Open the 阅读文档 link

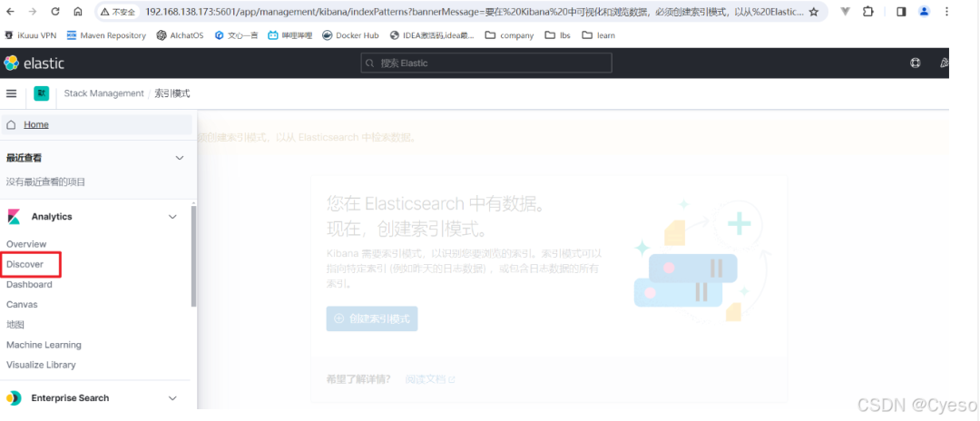click(x=430, y=379)
